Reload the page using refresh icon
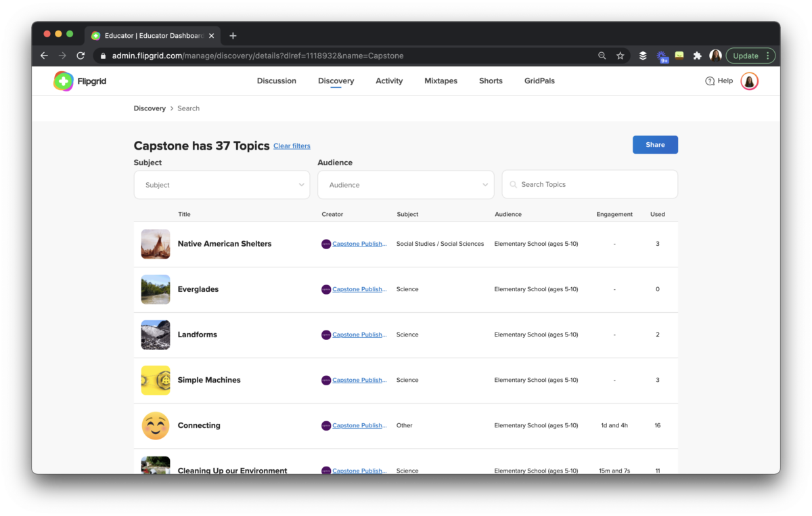812x516 pixels. point(80,56)
